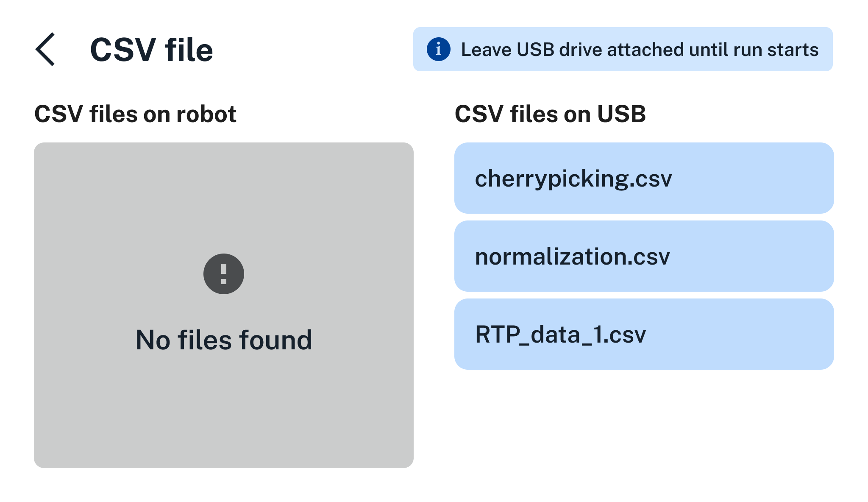Image resolution: width=868 pixels, height=502 pixels.
Task: Click the CSV files on USB heading
Action: (550, 114)
